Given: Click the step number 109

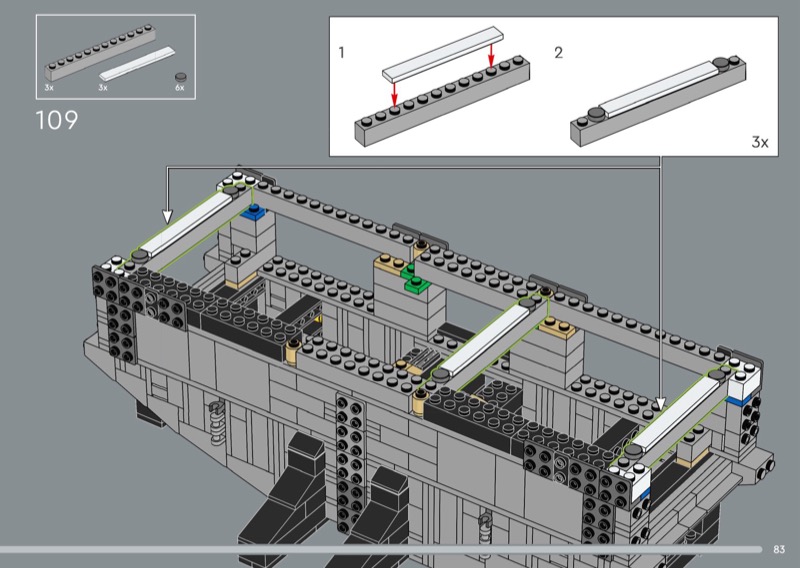Looking at the screenshot, I should click(57, 122).
